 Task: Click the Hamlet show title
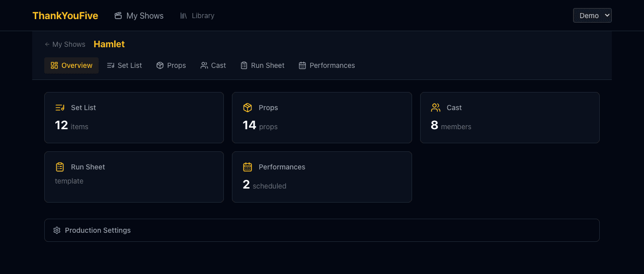[109, 44]
